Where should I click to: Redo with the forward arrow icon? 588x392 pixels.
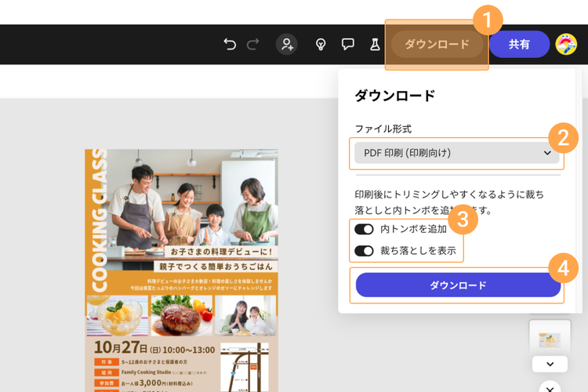(253, 44)
